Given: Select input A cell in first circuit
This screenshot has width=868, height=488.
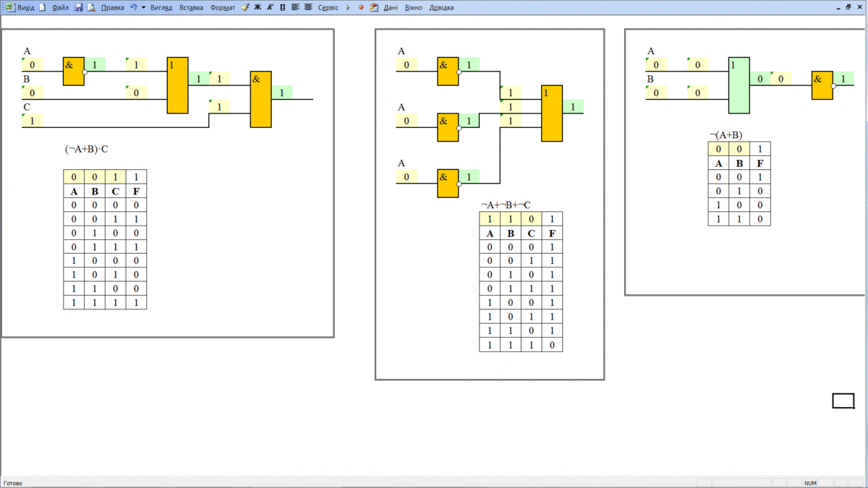Looking at the screenshot, I should (x=32, y=64).
